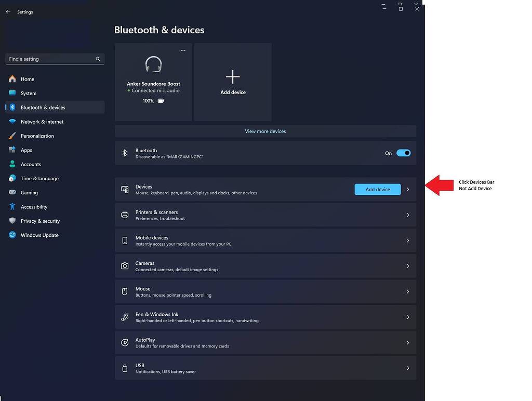This screenshot has height=401, width=532.
Task: Expand Devices row with its chevron
Action: [x=408, y=189]
